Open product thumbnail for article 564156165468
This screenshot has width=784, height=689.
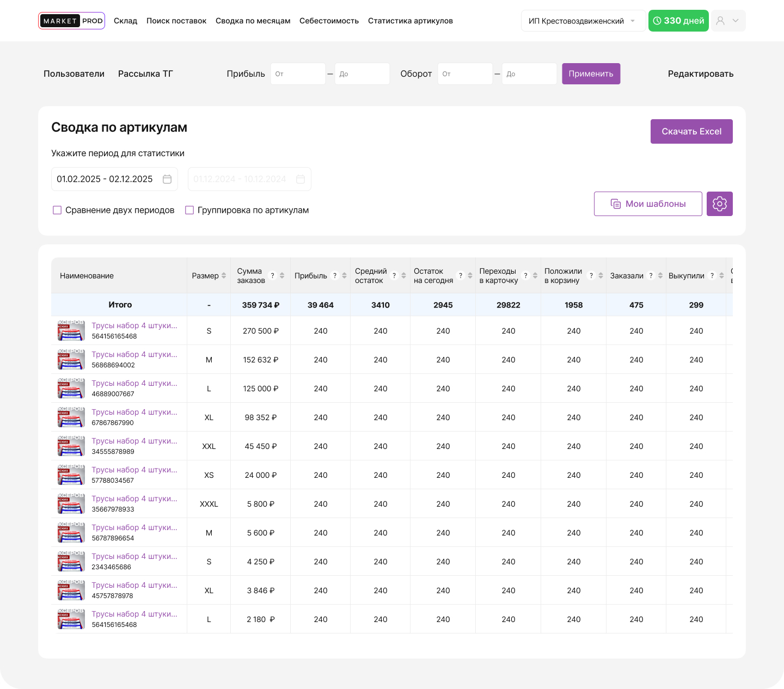tap(71, 331)
